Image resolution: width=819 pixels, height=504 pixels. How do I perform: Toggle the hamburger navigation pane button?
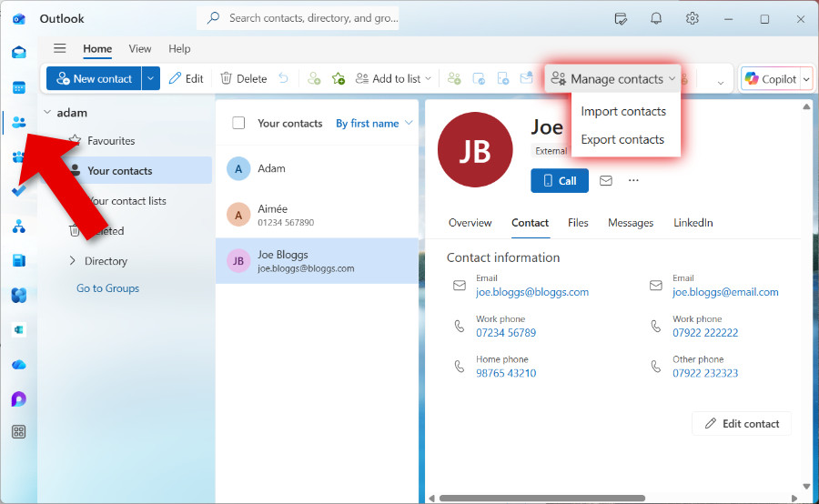tap(59, 48)
